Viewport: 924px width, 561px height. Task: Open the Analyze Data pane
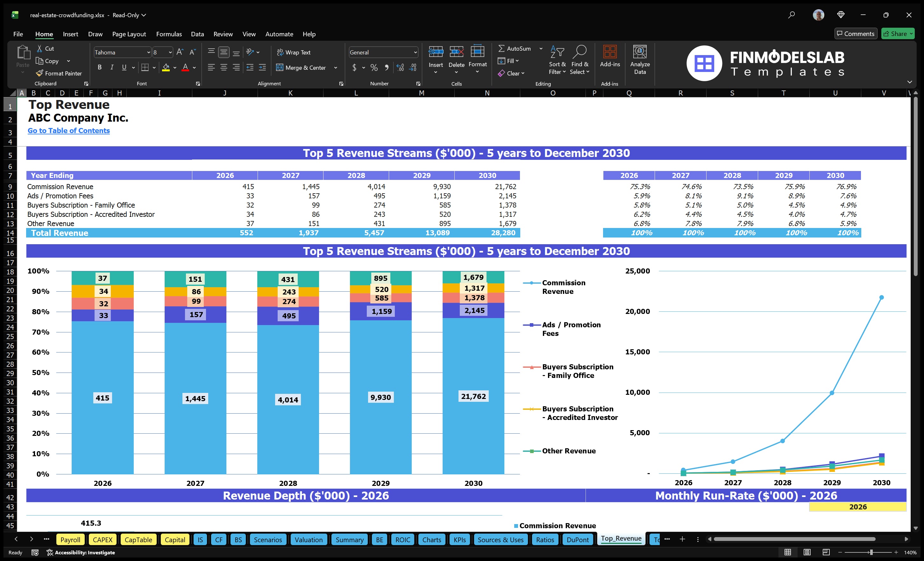click(x=640, y=60)
